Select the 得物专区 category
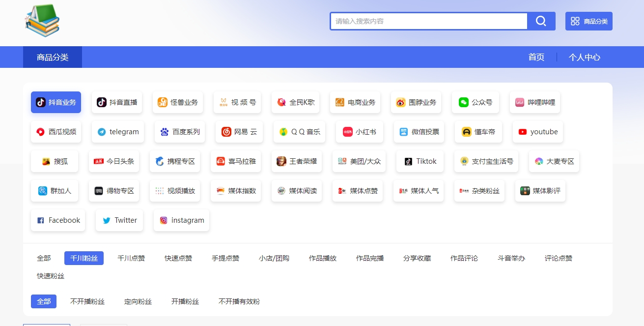The height and width of the screenshot is (326, 644). [114, 191]
